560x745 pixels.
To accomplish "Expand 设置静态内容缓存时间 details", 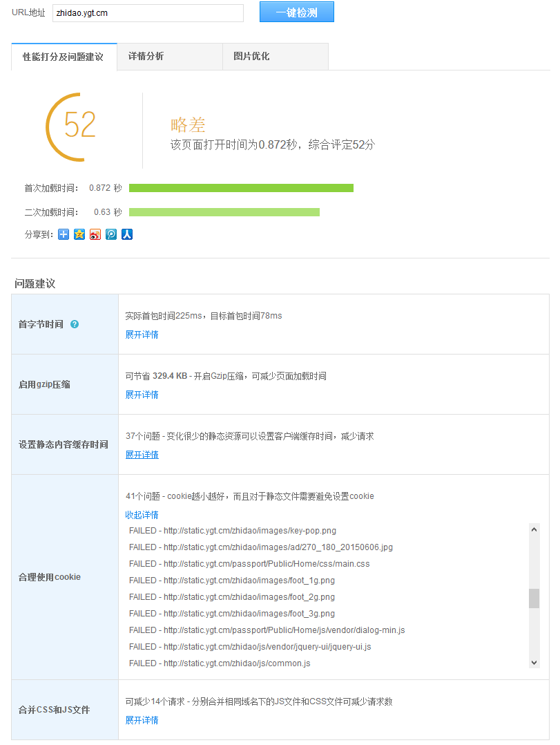I will coord(142,455).
